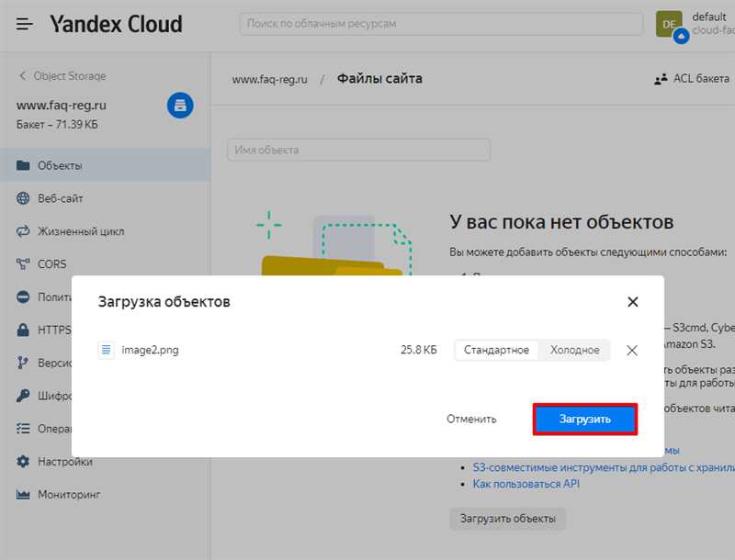Click the folder icon beside Объекты

pos(23,165)
